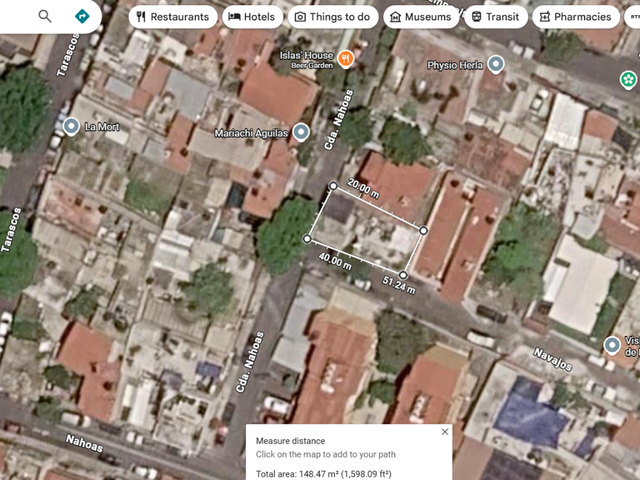Image resolution: width=640 pixels, height=480 pixels.
Task: Click the Total area text
Action: 323,474
